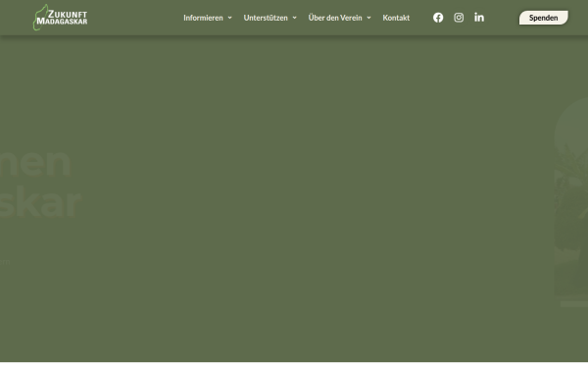Viewport: 588px width, 368px height.
Task: Click the Spenden donate button
Action: [x=543, y=18]
